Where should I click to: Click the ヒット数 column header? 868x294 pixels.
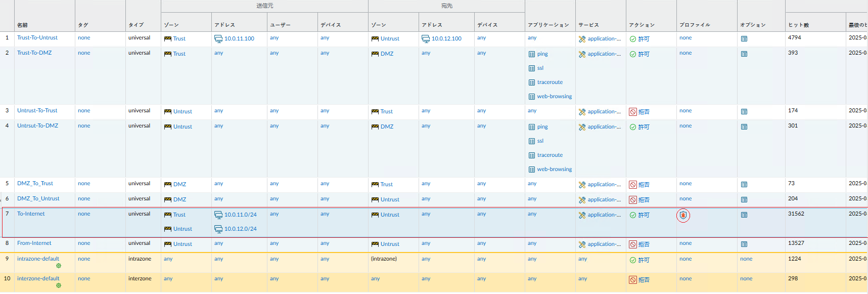[798, 25]
